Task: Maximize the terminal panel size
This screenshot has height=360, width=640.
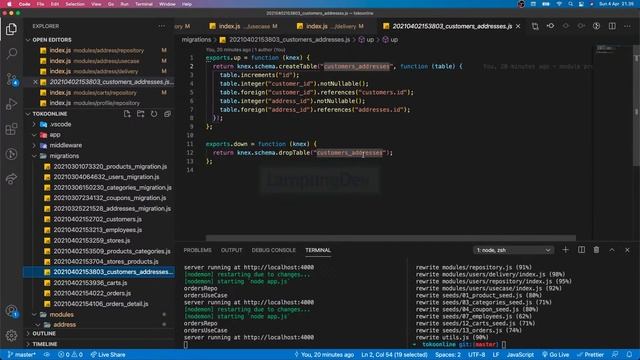Action: [x=612, y=250]
